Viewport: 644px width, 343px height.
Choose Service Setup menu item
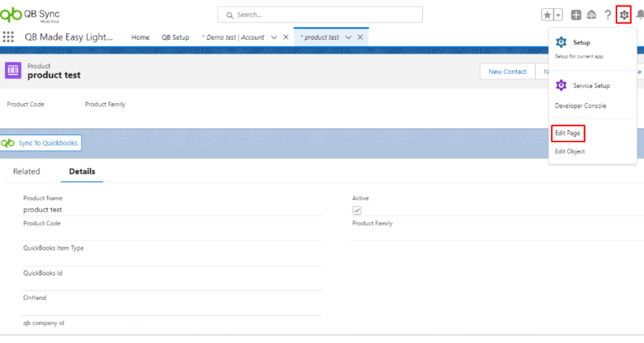[593, 86]
